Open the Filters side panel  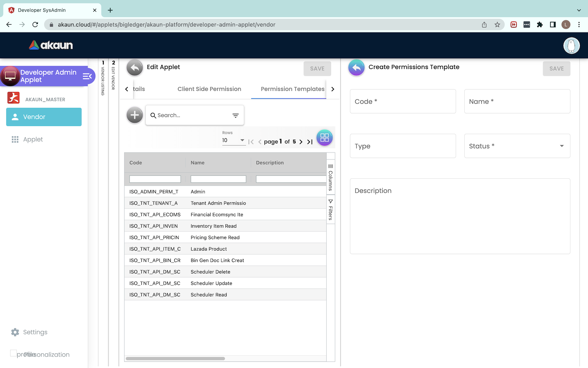(x=330, y=210)
